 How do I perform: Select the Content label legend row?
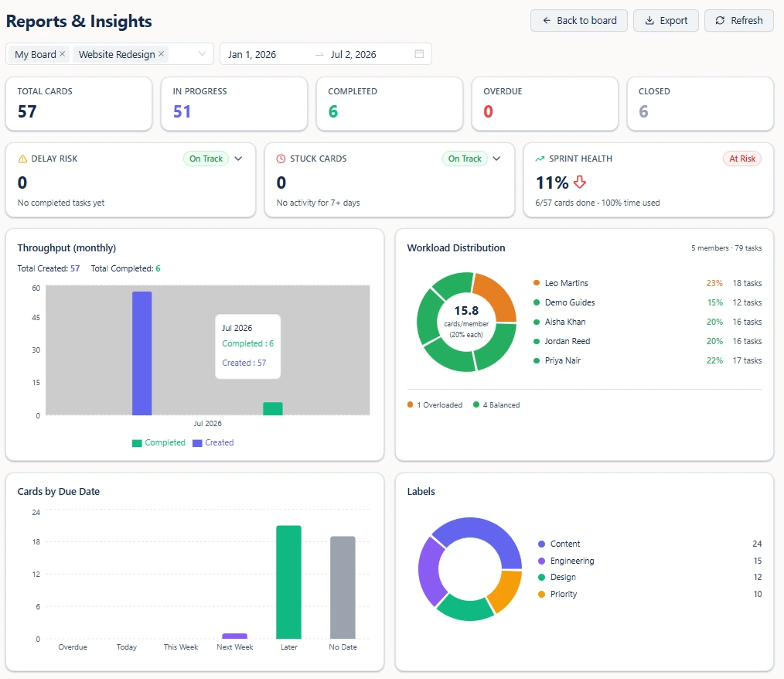(650, 544)
